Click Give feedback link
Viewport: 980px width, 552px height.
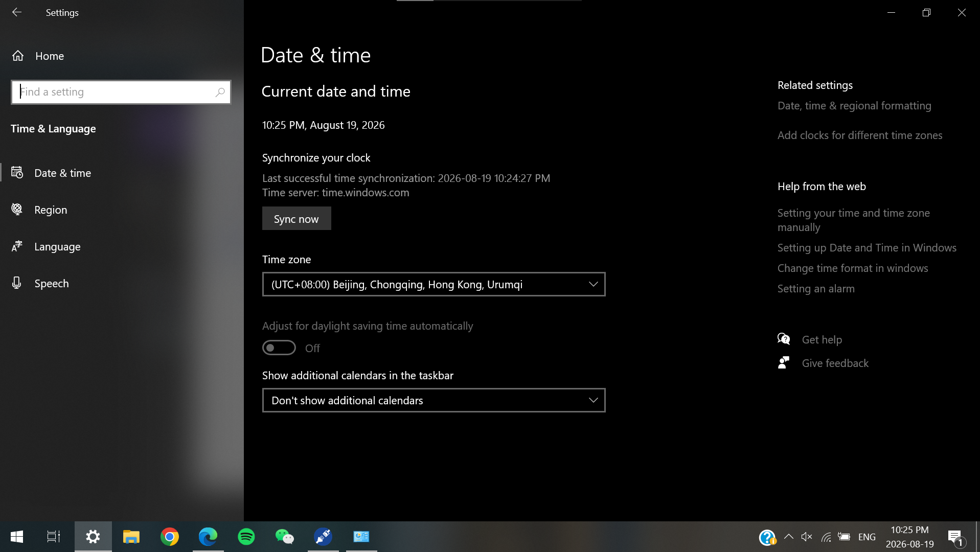(835, 363)
